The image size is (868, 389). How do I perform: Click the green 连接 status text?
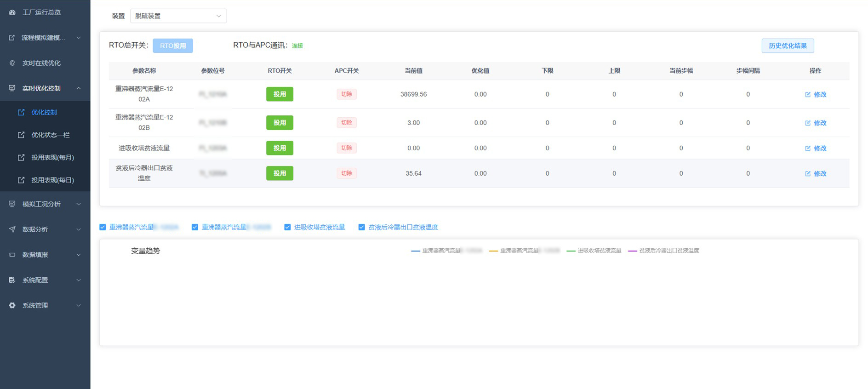[297, 46]
